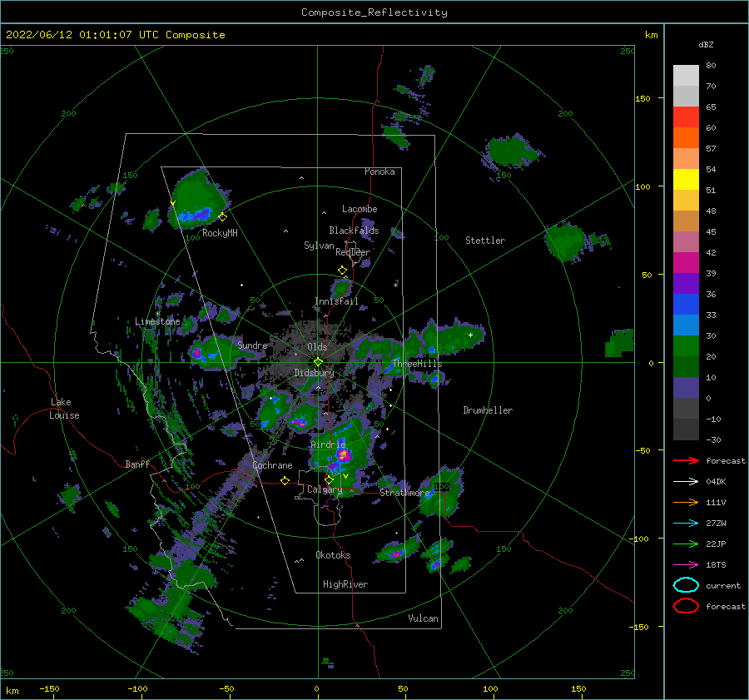Select the purple 39 dBZ swatch
Image resolution: width=749 pixels, height=700 pixels.
click(x=686, y=284)
